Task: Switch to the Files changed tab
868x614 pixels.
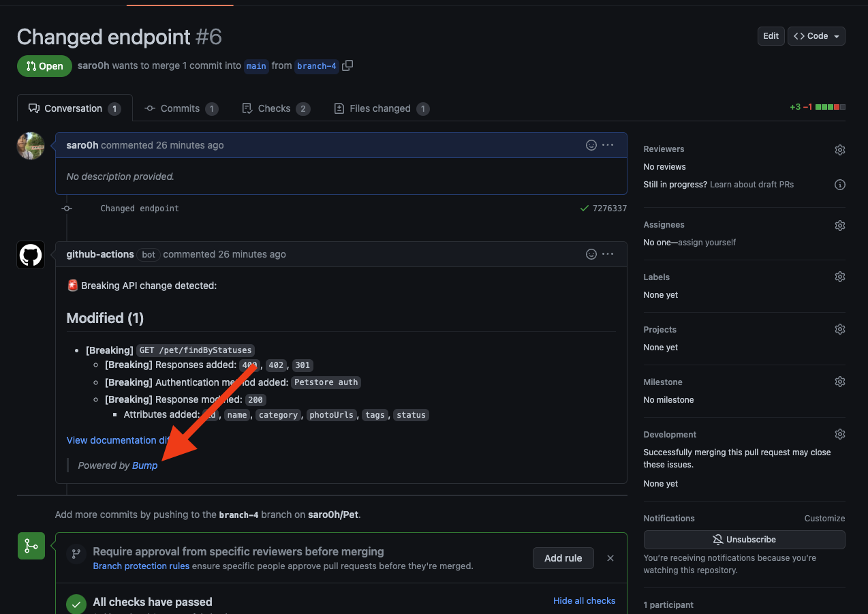Action: [381, 108]
